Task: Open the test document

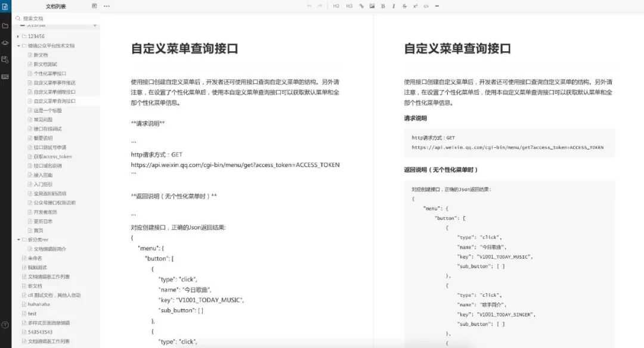Action: tap(32, 313)
